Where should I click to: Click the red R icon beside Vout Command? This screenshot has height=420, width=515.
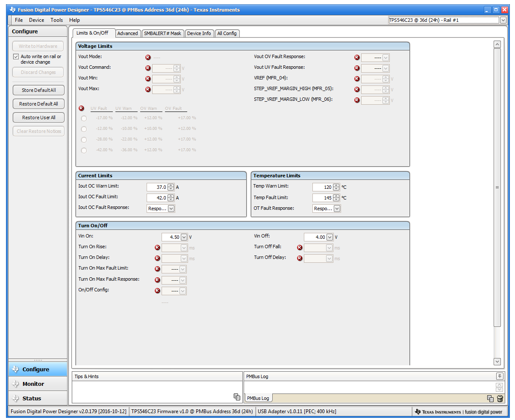148,68
